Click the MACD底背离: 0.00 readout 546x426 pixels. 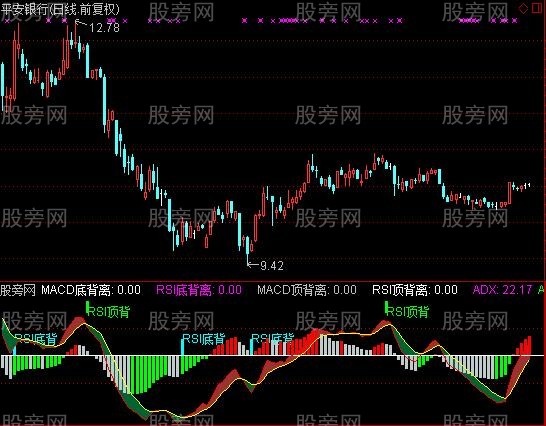pyautogui.click(x=91, y=290)
